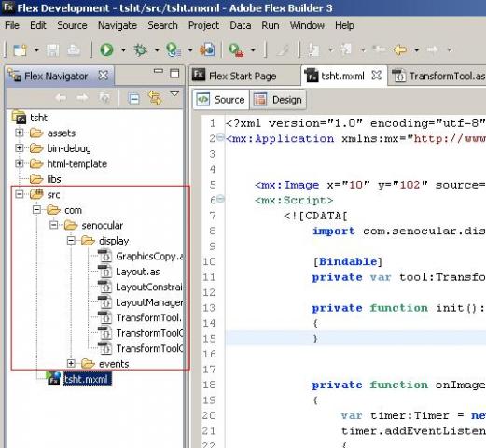Viewport: 486px width, 448px height.
Task: Click the New file toolbar icon
Action: click(x=21, y=49)
